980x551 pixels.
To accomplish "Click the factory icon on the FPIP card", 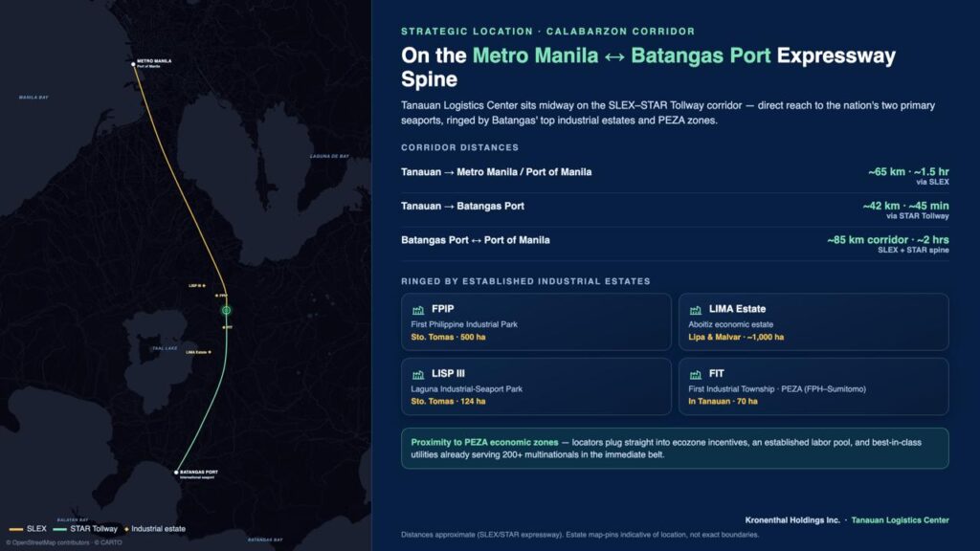I will [418, 310].
